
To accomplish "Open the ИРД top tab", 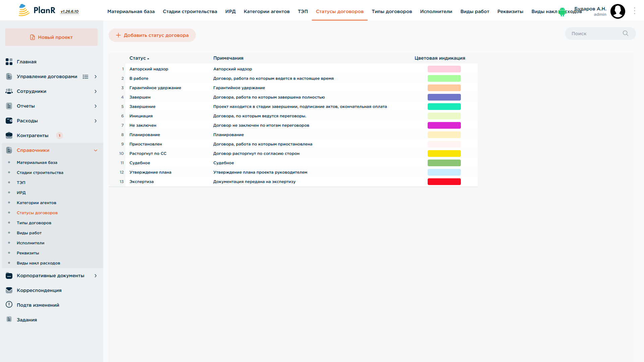I will (x=230, y=11).
